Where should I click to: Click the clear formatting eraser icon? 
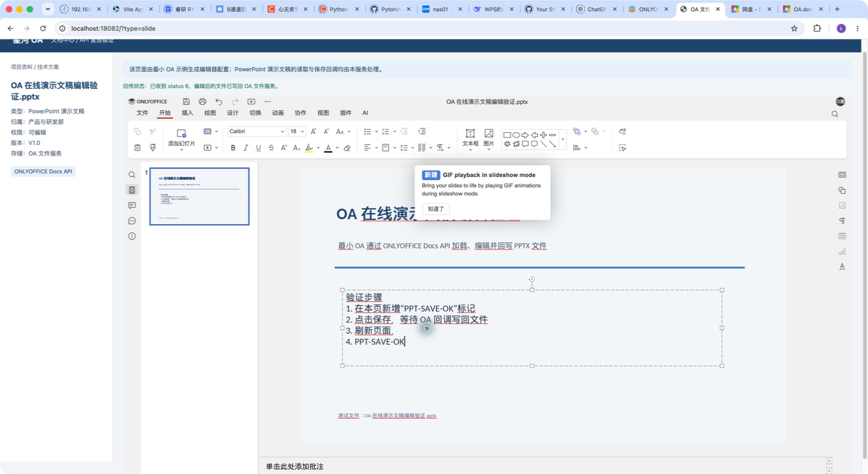[347, 148]
